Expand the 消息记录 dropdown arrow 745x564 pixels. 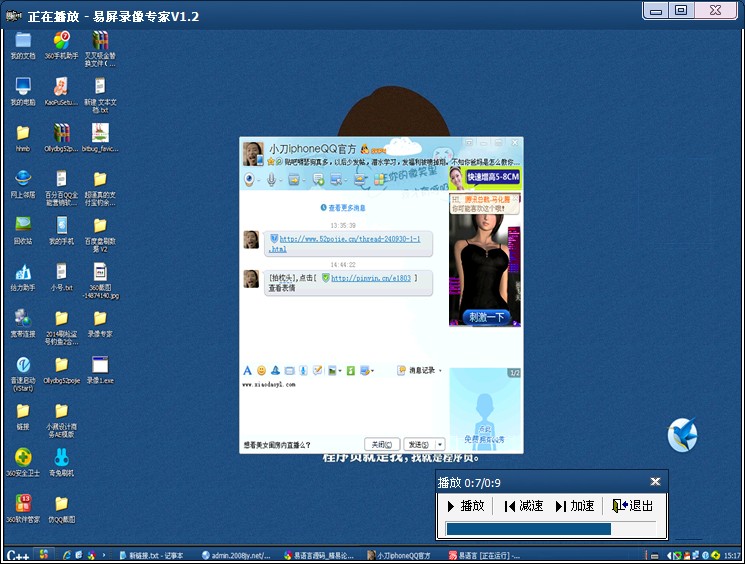click(440, 371)
